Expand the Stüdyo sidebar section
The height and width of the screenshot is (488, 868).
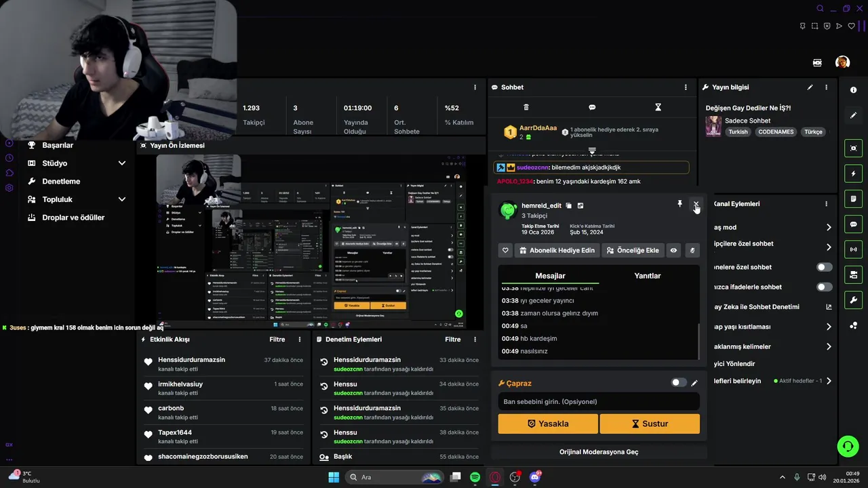(122, 163)
